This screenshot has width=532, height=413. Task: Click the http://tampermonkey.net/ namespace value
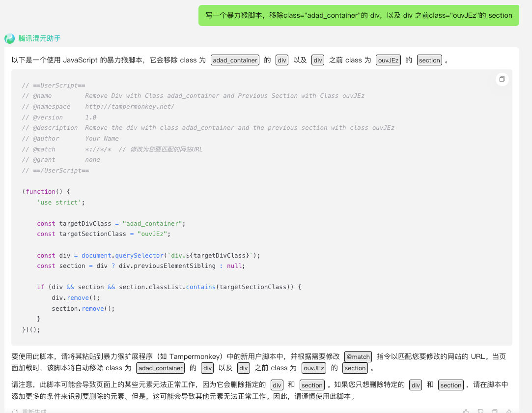tap(130, 107)
